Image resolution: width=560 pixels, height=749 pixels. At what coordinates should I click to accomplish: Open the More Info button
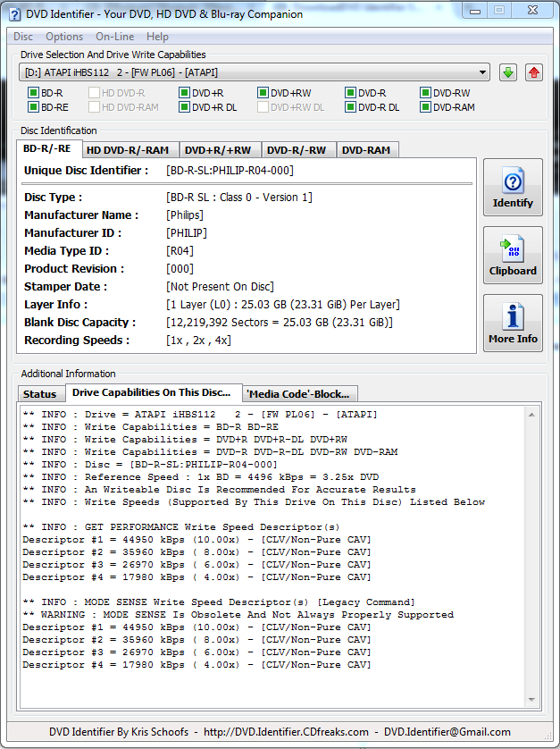513,323
